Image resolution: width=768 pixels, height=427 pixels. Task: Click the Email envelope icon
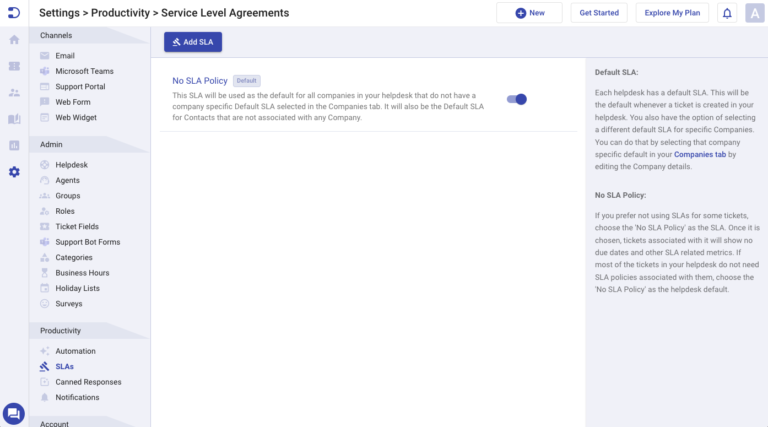(x=45, y=56)
